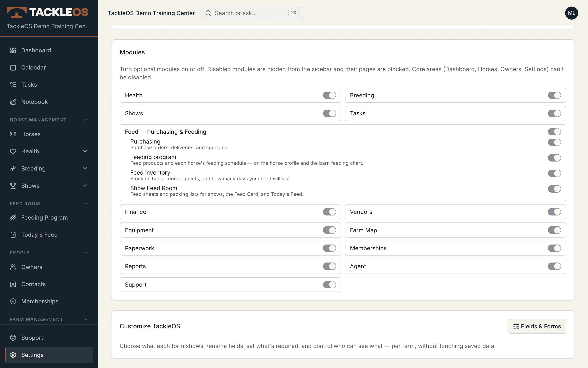Toggle the Agent module switch

(x=555, y=267)
